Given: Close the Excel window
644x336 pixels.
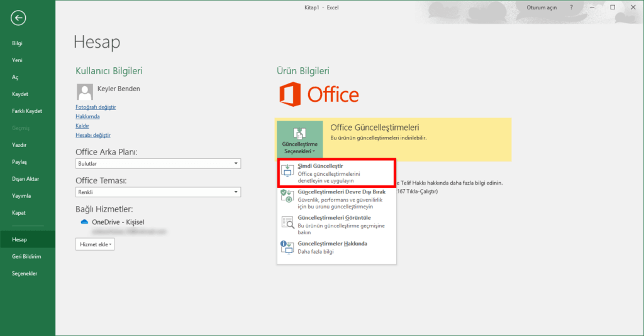Looking at the screenshot, I should point(633,8).
